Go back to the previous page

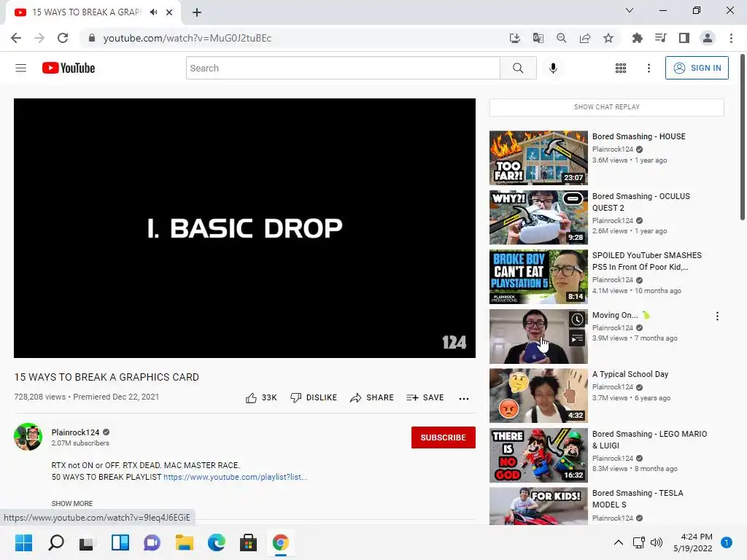click(x=16, y=38)
